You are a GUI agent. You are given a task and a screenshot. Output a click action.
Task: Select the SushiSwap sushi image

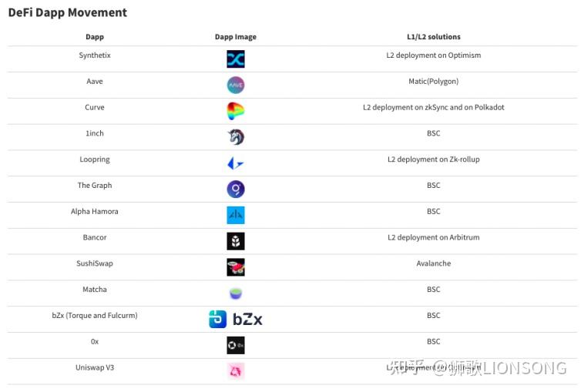tap(236, 267)
